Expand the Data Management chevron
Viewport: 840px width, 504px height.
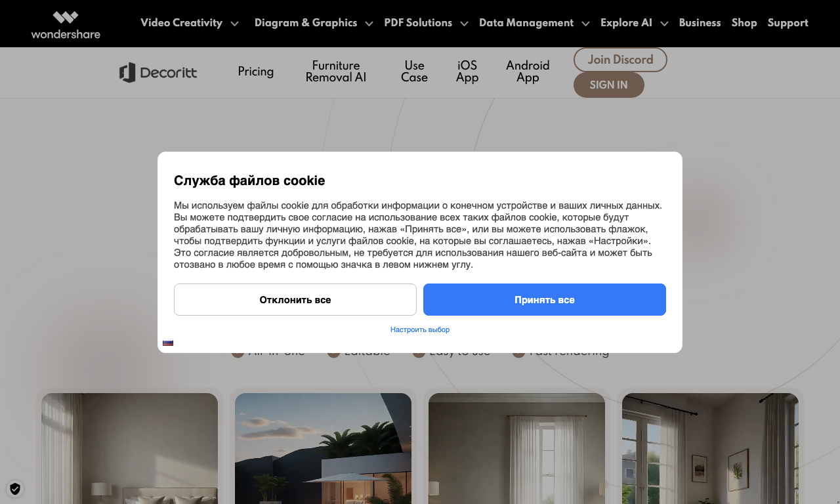tap(585, 24)
